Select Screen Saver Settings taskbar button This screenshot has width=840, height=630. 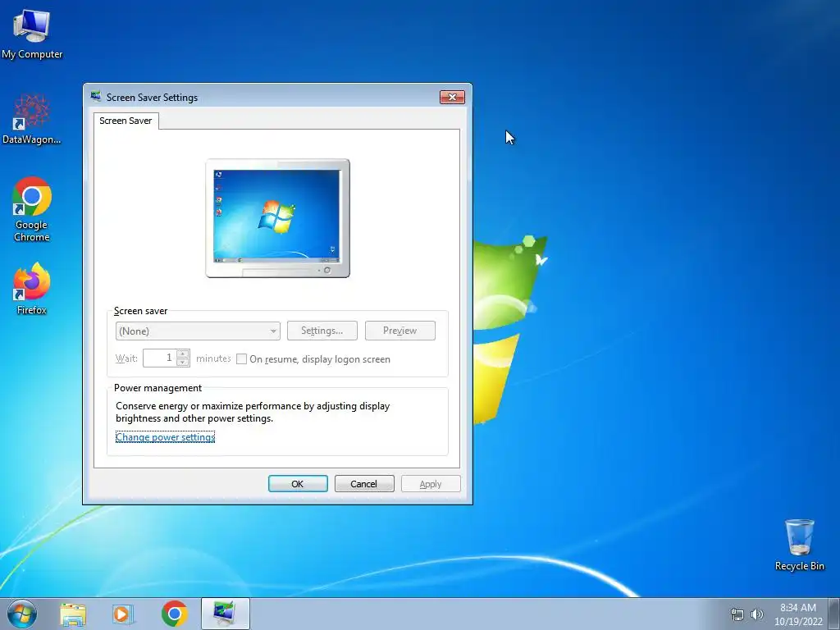point(225,614)
